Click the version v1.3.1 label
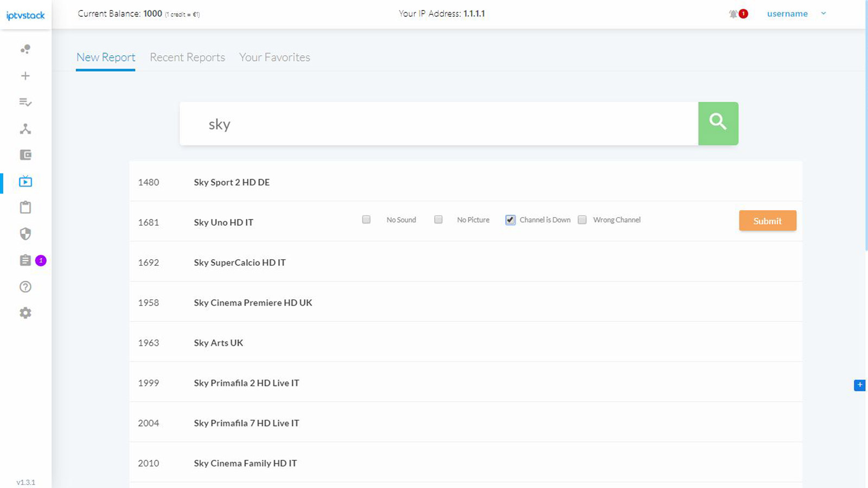The width and height of the screenshot is (868, 488). click(25, 482)
